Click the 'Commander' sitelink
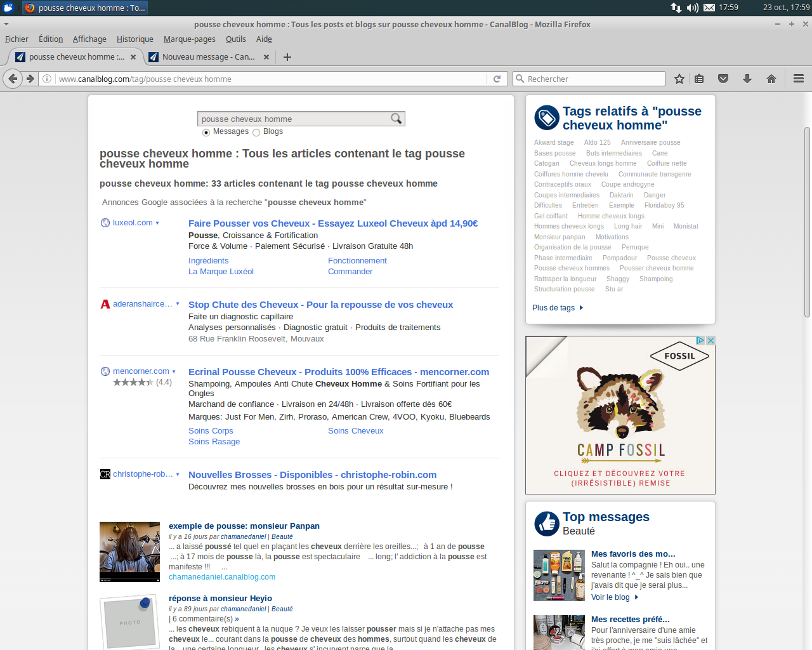Image resolution: width=812 pixels, height=650 pixels. (350, 272)
